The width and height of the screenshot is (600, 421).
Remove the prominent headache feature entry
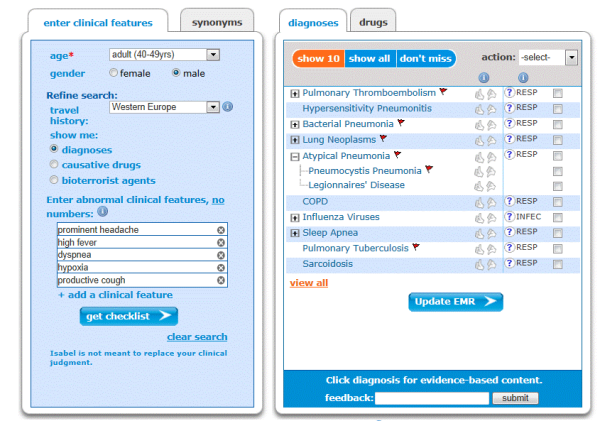click(x=221, y=230)
